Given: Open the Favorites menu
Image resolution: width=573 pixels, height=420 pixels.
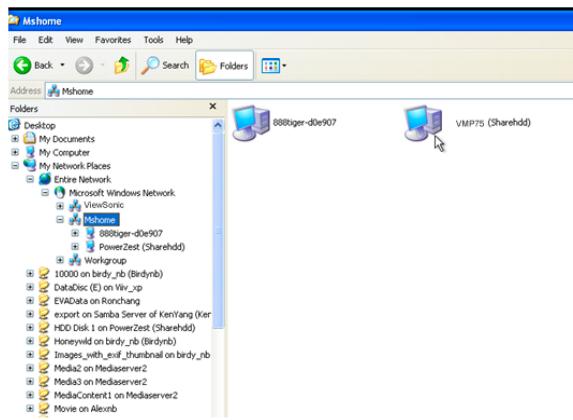Looking at the screenshot, I should click(113, 39).
